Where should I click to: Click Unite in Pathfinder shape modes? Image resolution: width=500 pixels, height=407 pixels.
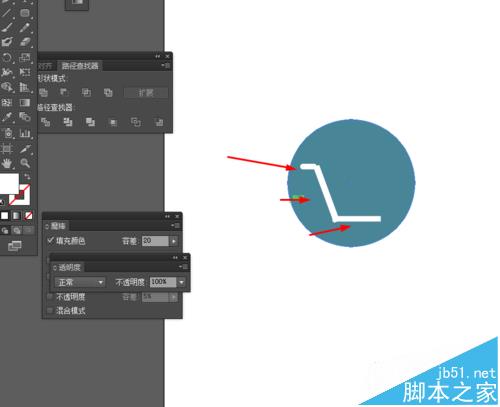44,93
